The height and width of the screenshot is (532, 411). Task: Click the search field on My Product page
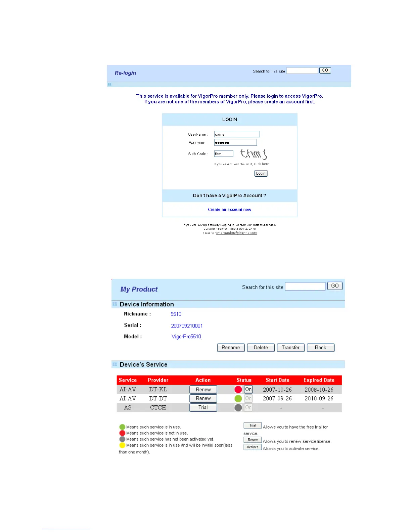pos(305,286)
